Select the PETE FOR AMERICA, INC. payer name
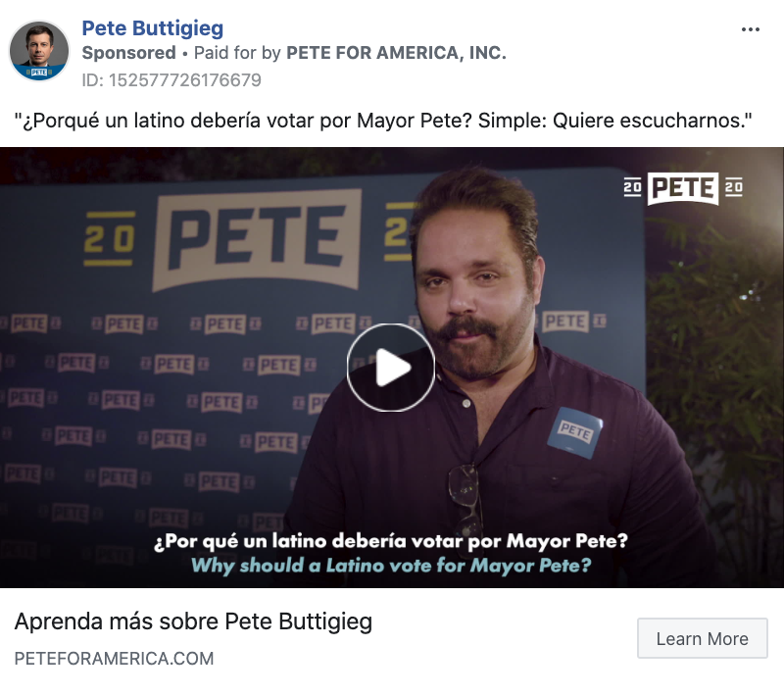Viewport: 784px width, 696px height. (396, 53)
